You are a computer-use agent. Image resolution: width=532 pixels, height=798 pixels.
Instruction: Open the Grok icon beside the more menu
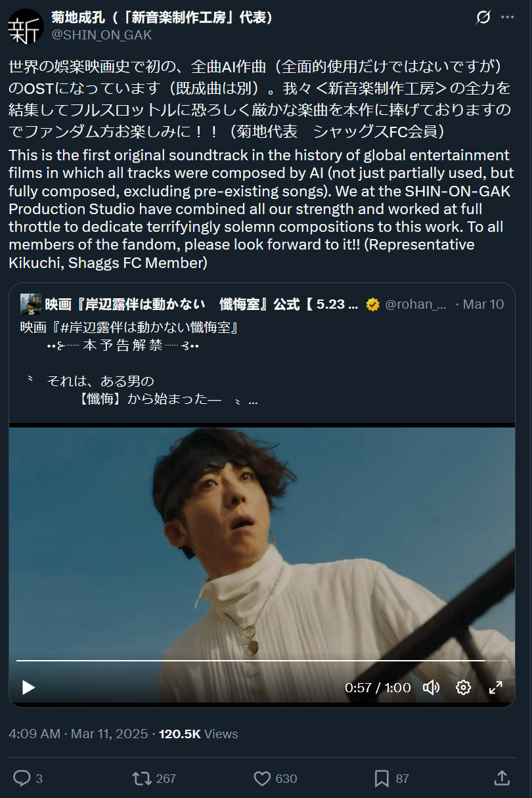click(x=483, y=18)
